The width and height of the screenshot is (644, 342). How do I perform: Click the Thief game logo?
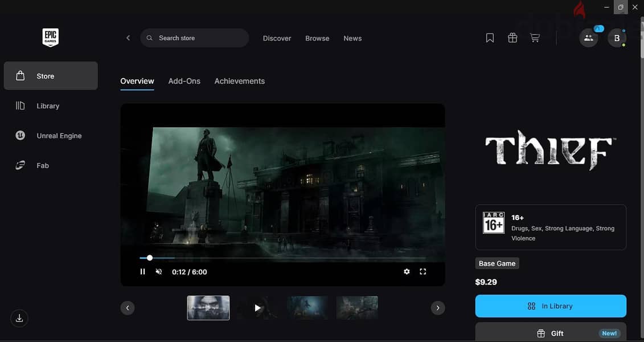tap(551, 150)
